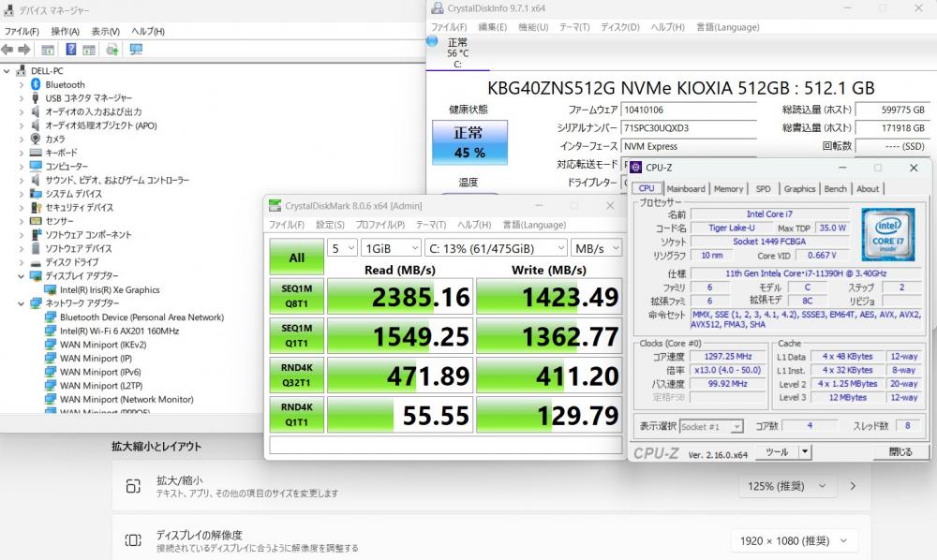
Task: Click the camera (カメラ) device icon
Action: [x=36, y=139]
